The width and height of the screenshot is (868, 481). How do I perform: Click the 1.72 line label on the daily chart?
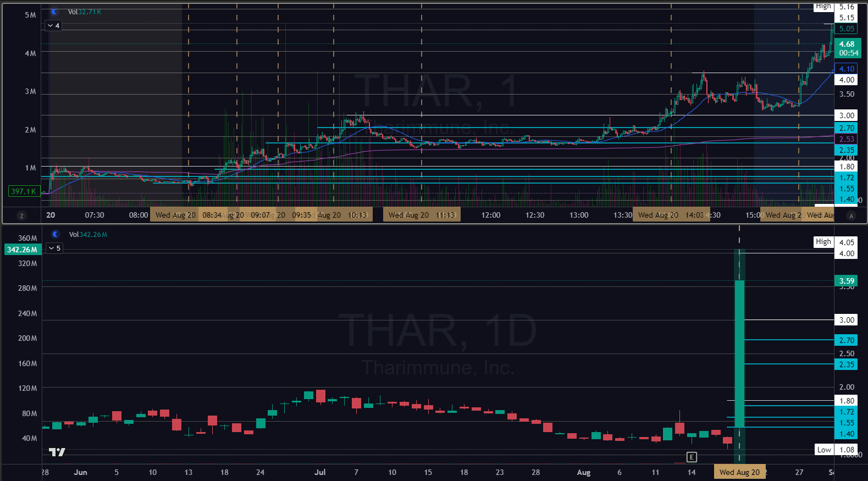pos(847,412)
